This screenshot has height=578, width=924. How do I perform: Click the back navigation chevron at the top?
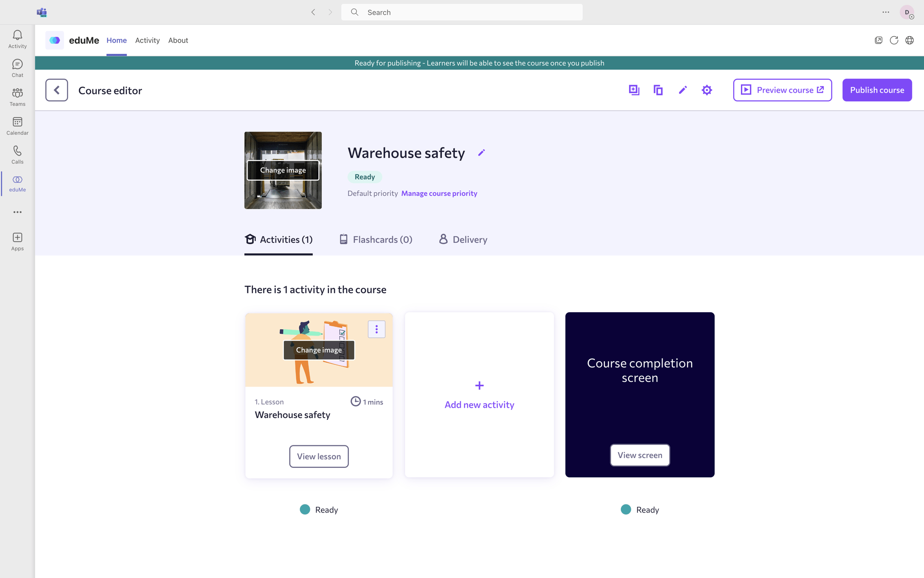tap(313, 12)
